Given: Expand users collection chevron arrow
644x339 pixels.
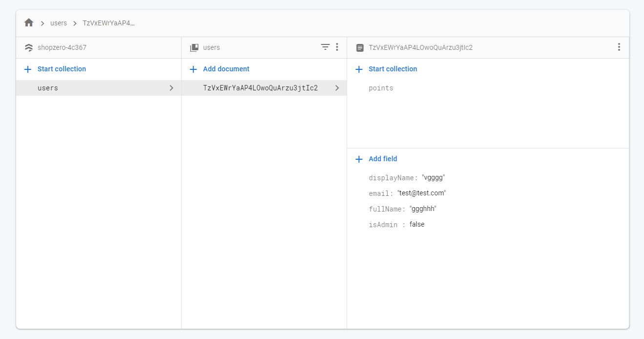Looking at the screenshot, I should (x=171, y=88).
